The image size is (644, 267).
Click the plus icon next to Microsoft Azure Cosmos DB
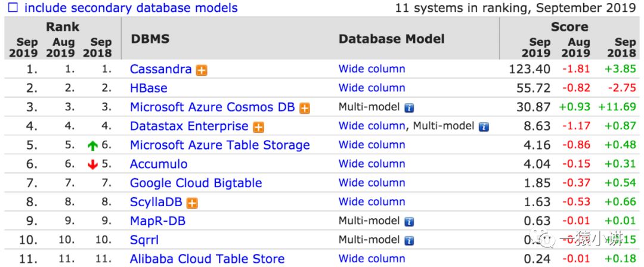coord(305,108)
